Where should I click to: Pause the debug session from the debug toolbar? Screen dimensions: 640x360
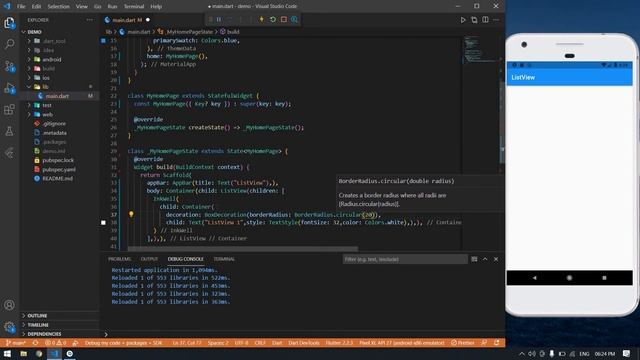coord(219,19)
